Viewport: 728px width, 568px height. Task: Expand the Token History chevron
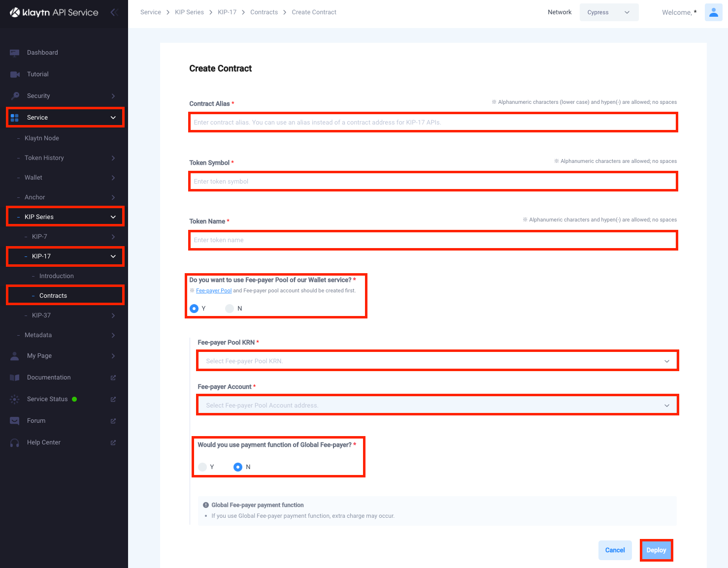[x=113, y=158]
